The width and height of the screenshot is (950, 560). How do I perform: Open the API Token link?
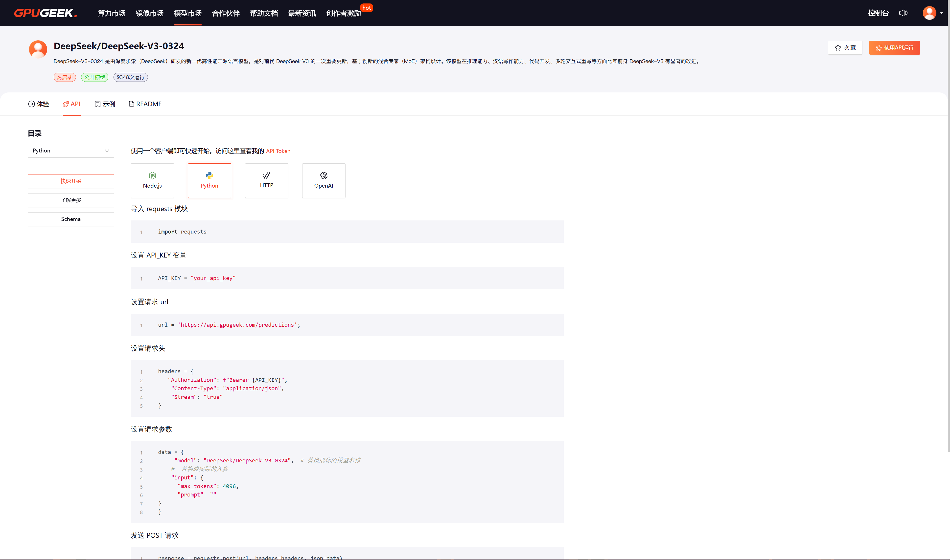(278, 151)
